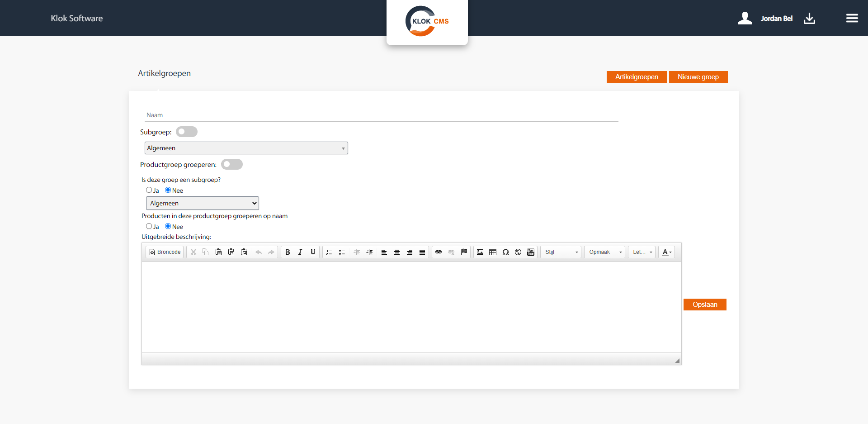This screenshot has width=868, height=424.
Task: Center align text
Action: pos(397,252)
